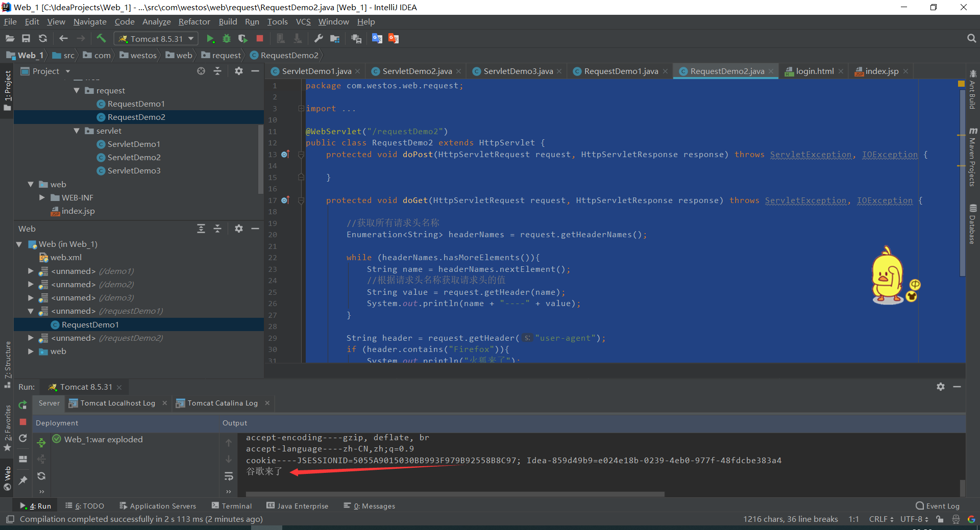Open Web panel settings gear
The image size is (980, 530).
[x=239, y=229]
